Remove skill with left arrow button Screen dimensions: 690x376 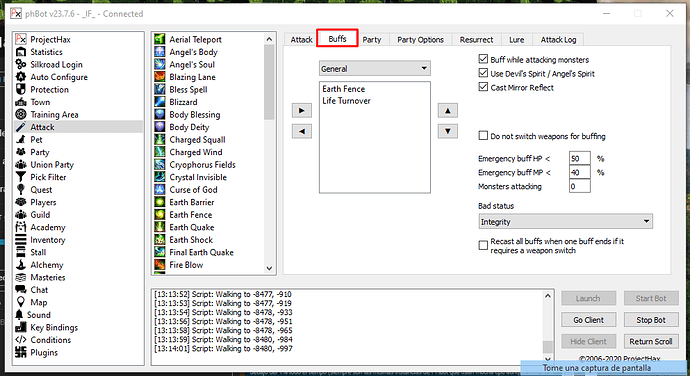point(301,131)
